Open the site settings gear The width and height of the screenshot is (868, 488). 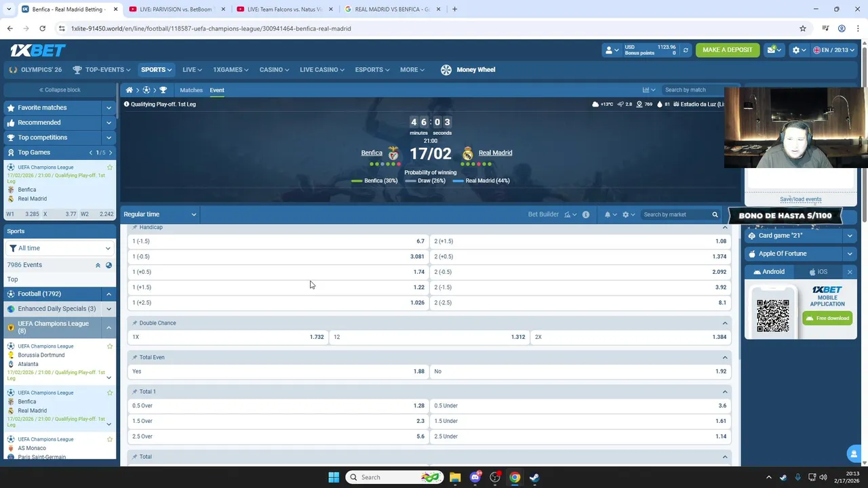(800, 50)
